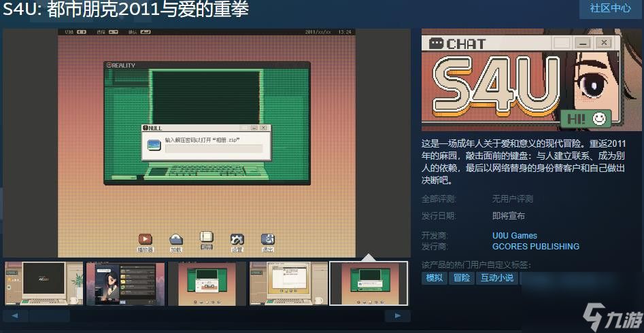Viewport: 644px width, 333px height.
Task: Click the game title S4U: 都市朋克2011与爱的重拳
Action: tap(126, 9)
